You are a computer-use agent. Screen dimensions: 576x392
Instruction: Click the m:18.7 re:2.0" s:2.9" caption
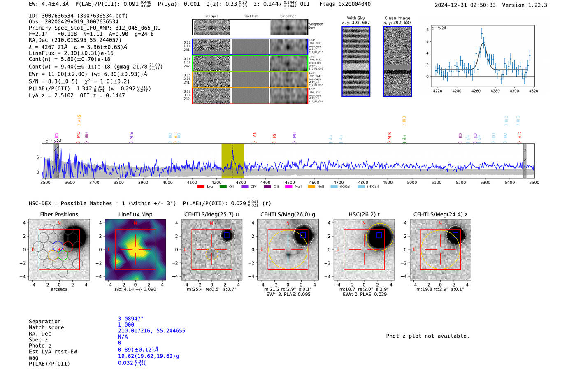[364, 289]
